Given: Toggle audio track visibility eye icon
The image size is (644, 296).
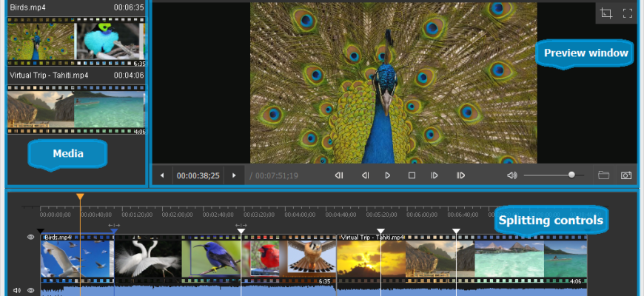Looking at the screenshot, I should 30,290.
